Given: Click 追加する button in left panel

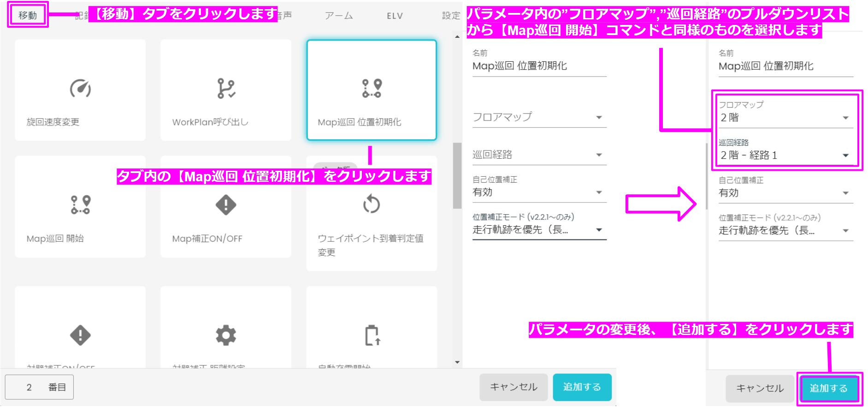Looking at the screenshot, I should click(582, 387).
